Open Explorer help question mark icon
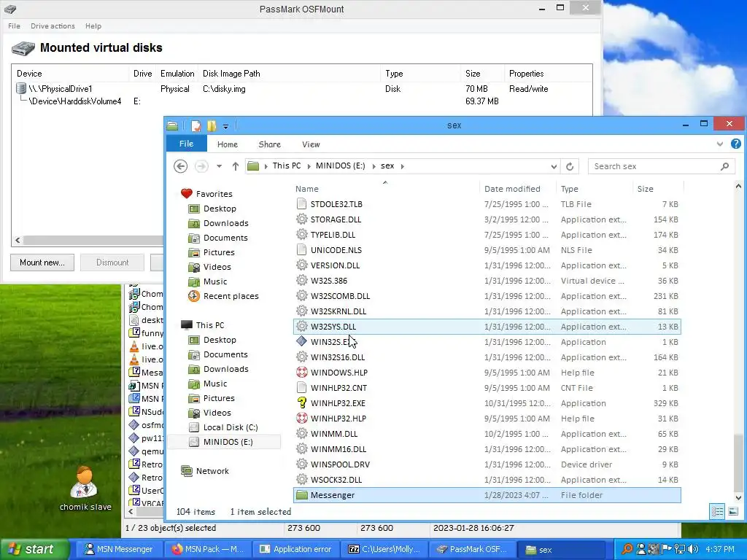This screenshot has height=560, width=747. [735, 144]
